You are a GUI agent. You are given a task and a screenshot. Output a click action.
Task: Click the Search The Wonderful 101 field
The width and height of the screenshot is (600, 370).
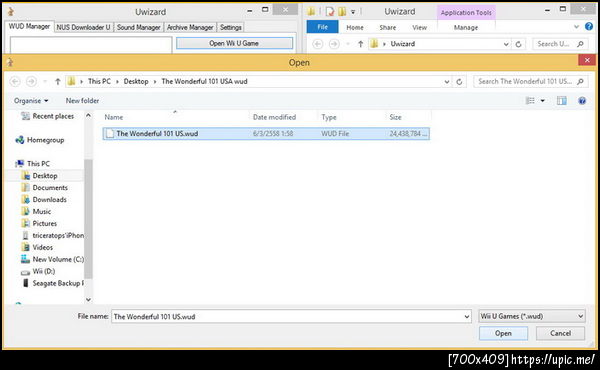[530, 81]
